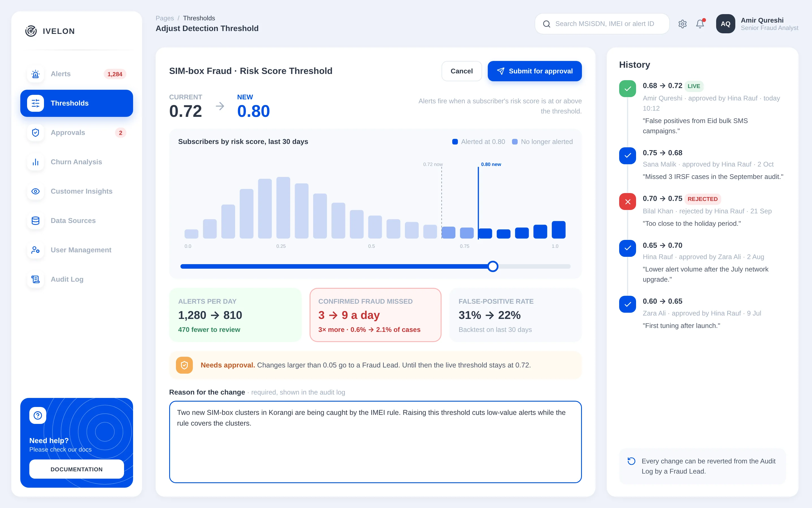The width and height of the screenshot is (812, 508).
Task: Focus the Reason for the change text box
Action: point(375,442)
